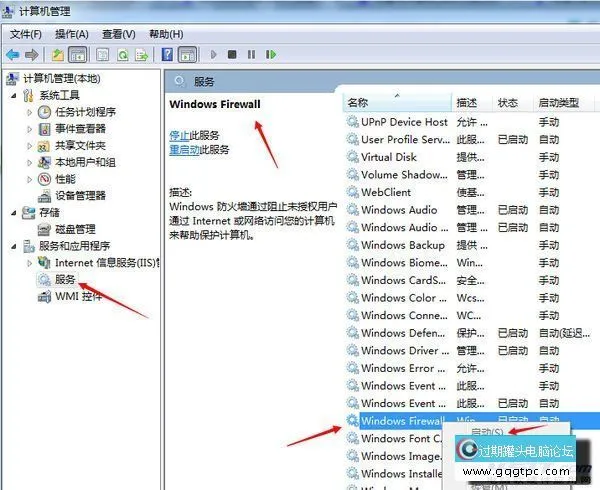Select the 任务计划程序 clock icon

(x=44, y=112)
